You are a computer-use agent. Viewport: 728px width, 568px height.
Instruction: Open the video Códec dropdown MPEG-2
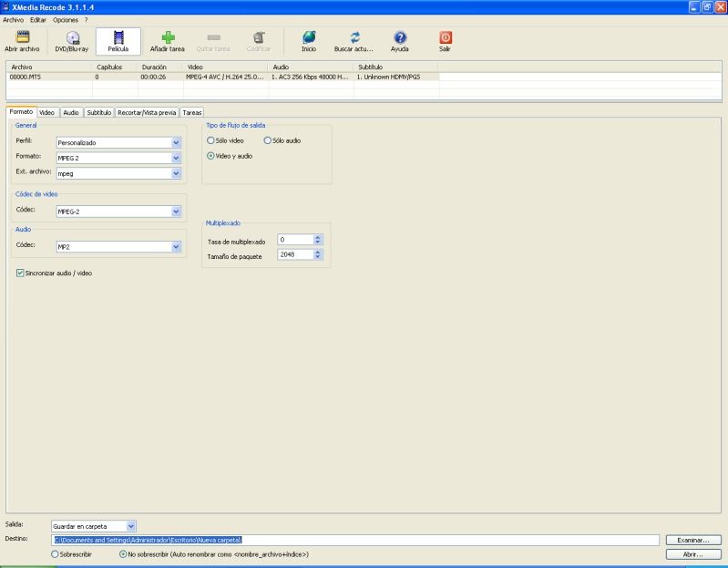[x=176, y=212]
